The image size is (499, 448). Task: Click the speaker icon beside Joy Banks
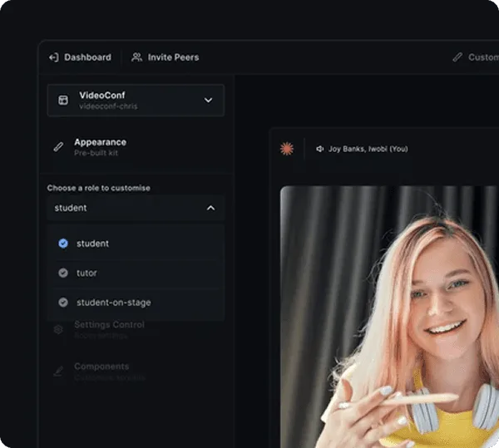click(320, 149)
